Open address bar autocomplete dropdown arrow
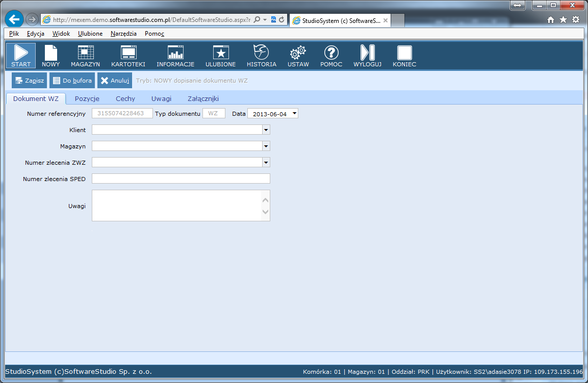Viewport: 588px width, 383px height. (265, 19)
